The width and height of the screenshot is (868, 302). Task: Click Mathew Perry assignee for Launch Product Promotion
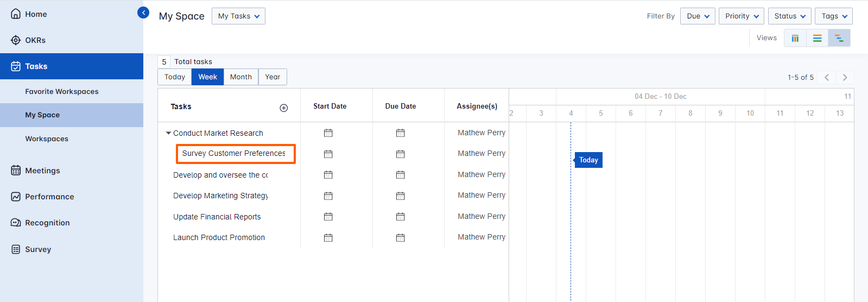click(481, 237)
